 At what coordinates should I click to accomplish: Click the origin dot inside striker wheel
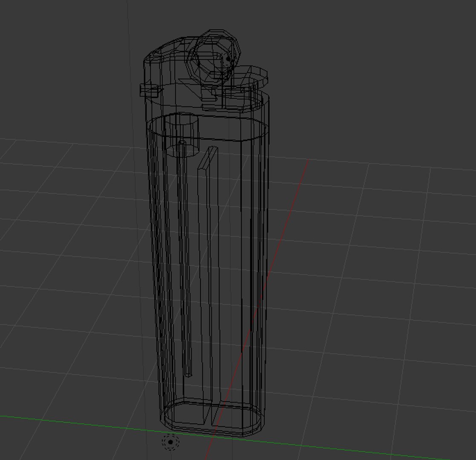[228, 59]
